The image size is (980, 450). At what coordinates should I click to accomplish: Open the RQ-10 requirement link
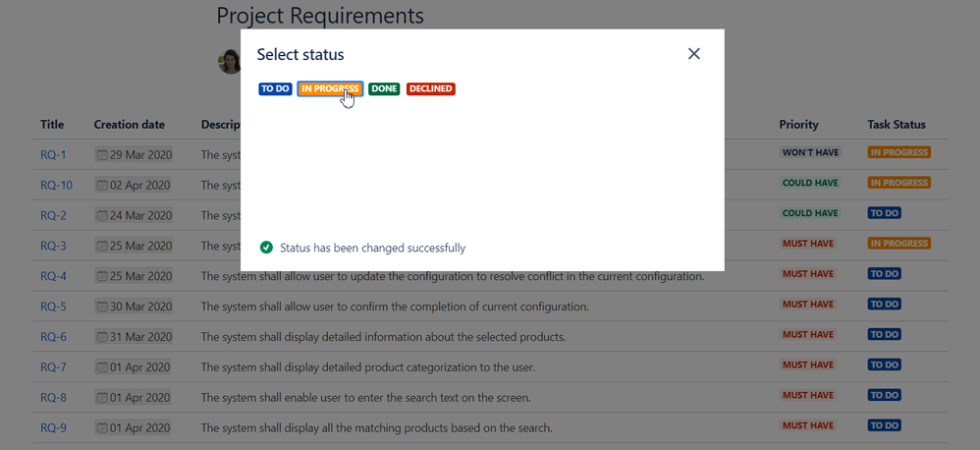(x=56, y=185)
